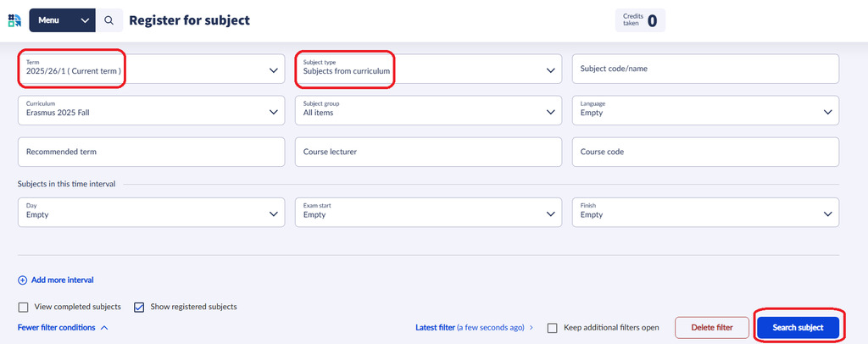Click the plus icon for Add more interval
Image resolution: width=868 pixels, height=344 pixels.
22,280
